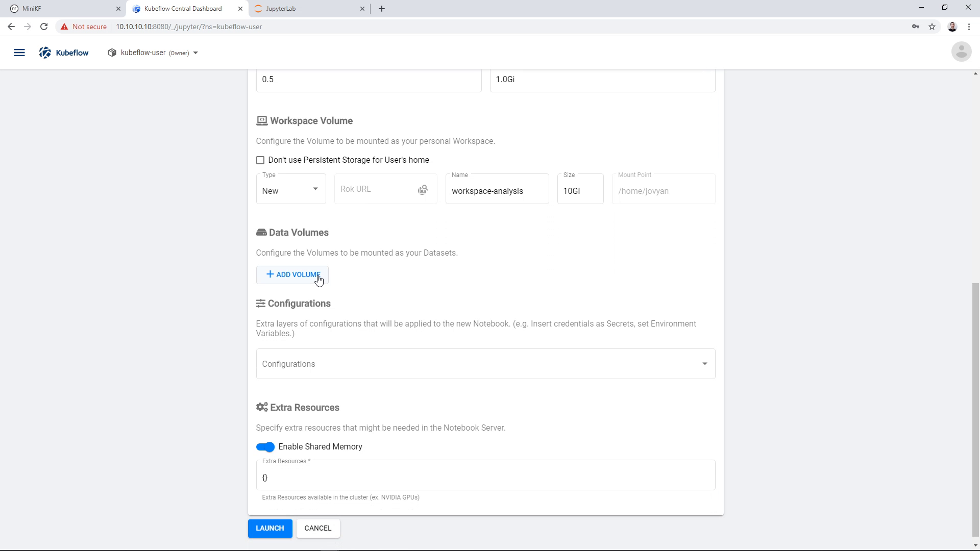Click the Workspace Volume section icon

pos(262,120)
